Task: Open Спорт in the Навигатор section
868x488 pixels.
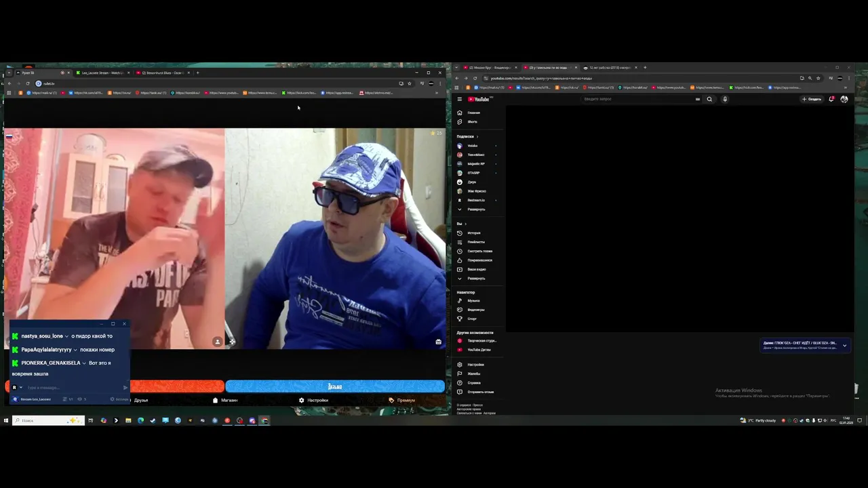Action: 478,319
